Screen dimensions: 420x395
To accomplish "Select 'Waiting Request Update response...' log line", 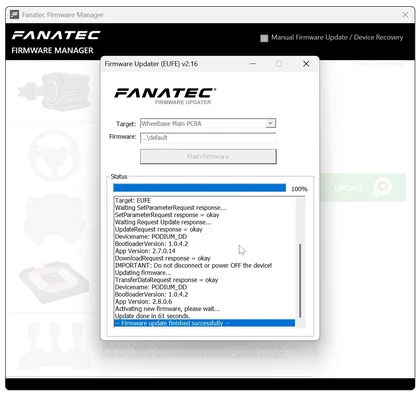I will click(163, 222).
